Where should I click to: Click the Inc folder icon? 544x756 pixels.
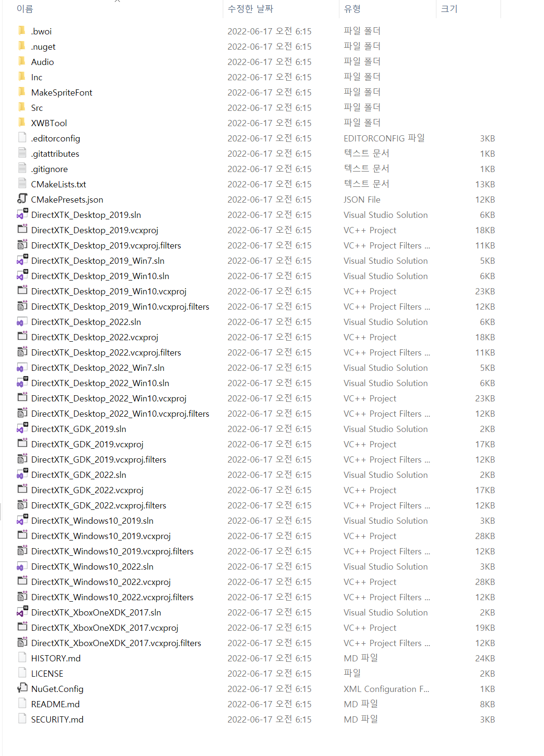(x=22, y=77)
